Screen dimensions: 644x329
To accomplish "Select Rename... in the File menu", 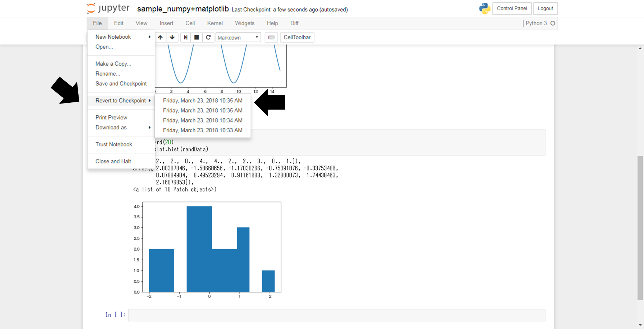I will [121, 74].
